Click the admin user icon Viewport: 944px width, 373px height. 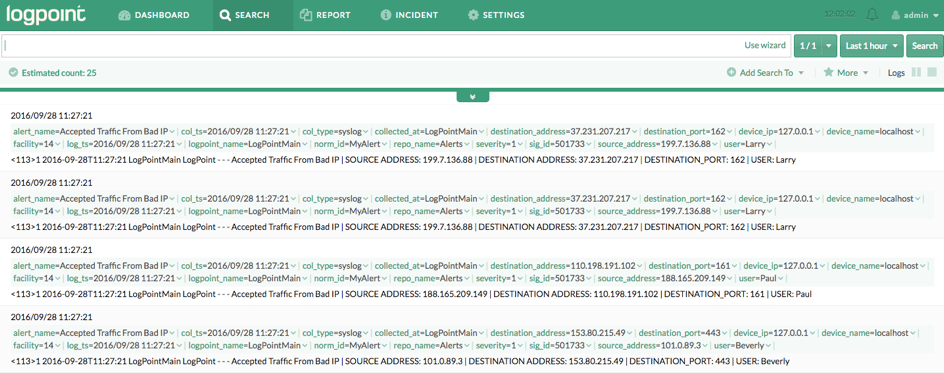click(895, 15)
